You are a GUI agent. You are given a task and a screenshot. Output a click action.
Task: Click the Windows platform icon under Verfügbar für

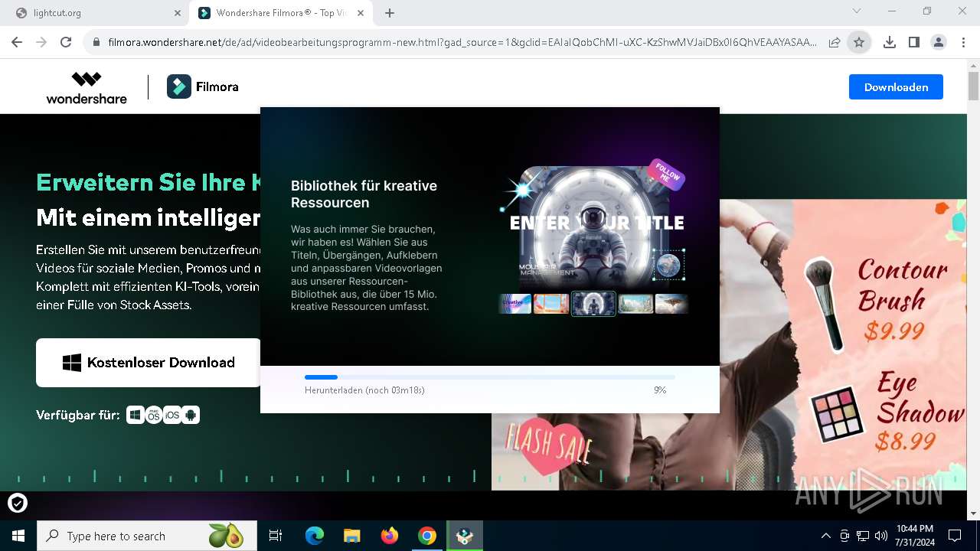(x=136, y=415)
